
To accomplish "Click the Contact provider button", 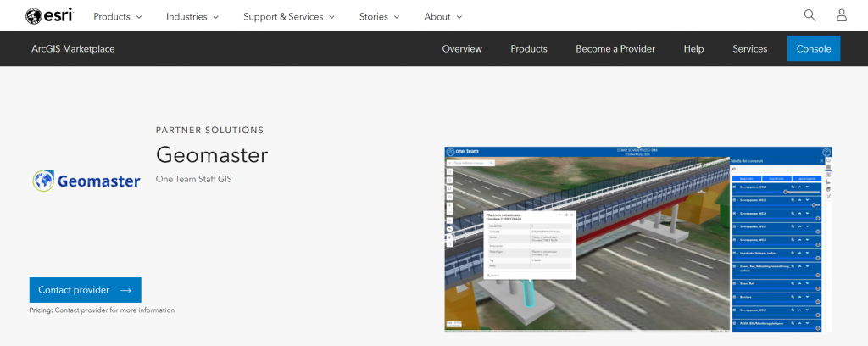I will [x=86, y=290].
